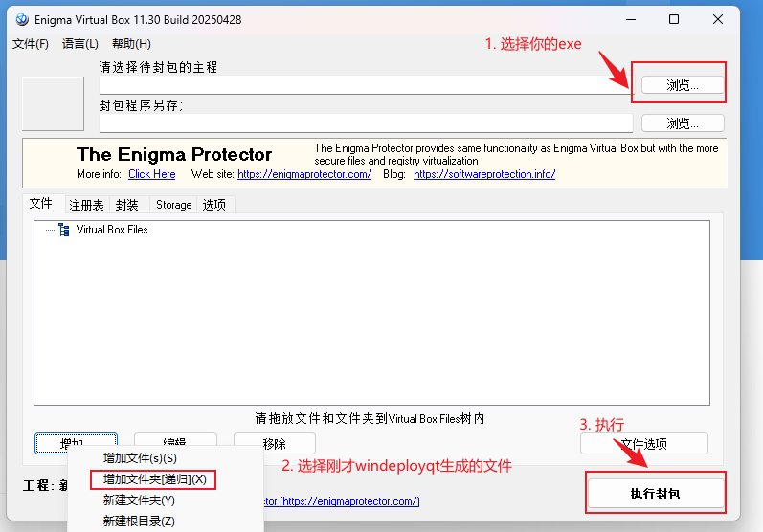Image resolution: width=763 pixels, height=532 pixels.
Task: Click the 增加 add button
Action: pyautogui.click(x=76, y=443)
